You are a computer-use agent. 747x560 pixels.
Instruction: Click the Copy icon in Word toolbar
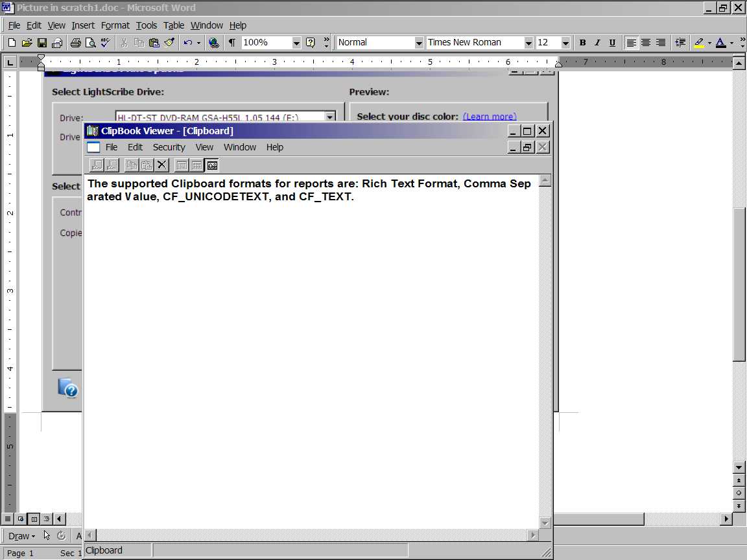139,43
